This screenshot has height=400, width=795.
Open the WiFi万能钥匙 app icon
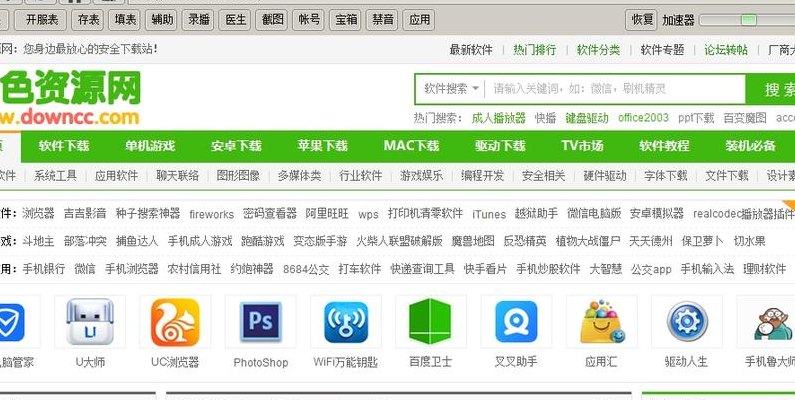pos(346,322)
